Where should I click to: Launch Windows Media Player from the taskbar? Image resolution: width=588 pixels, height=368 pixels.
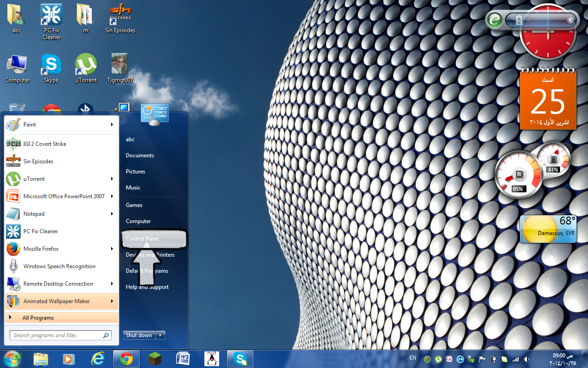69,359
